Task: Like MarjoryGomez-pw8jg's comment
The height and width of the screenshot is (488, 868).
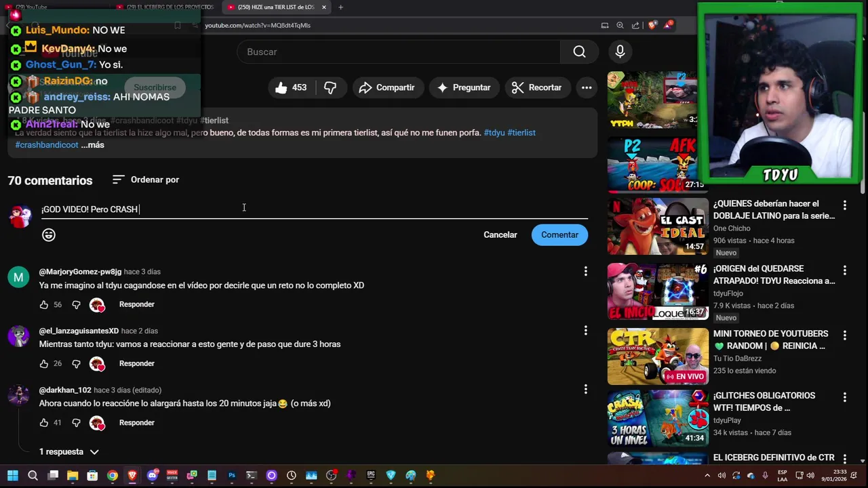Action: click(x=44, y=305)
